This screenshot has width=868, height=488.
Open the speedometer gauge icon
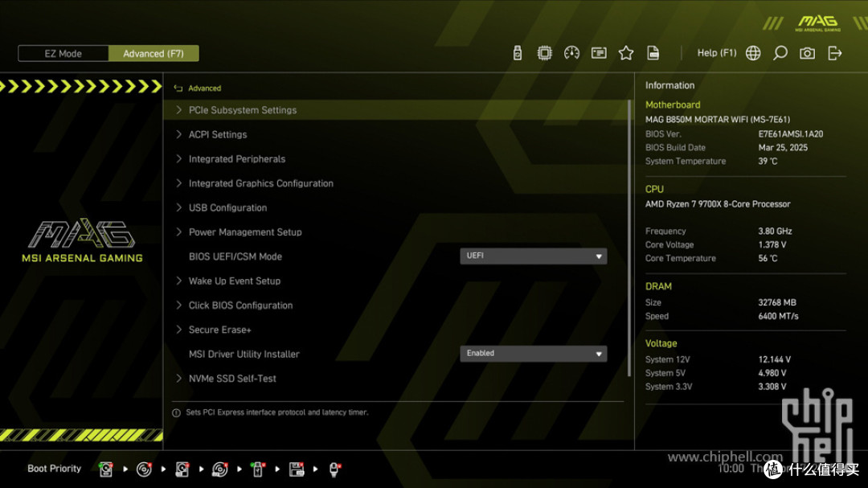572,53
